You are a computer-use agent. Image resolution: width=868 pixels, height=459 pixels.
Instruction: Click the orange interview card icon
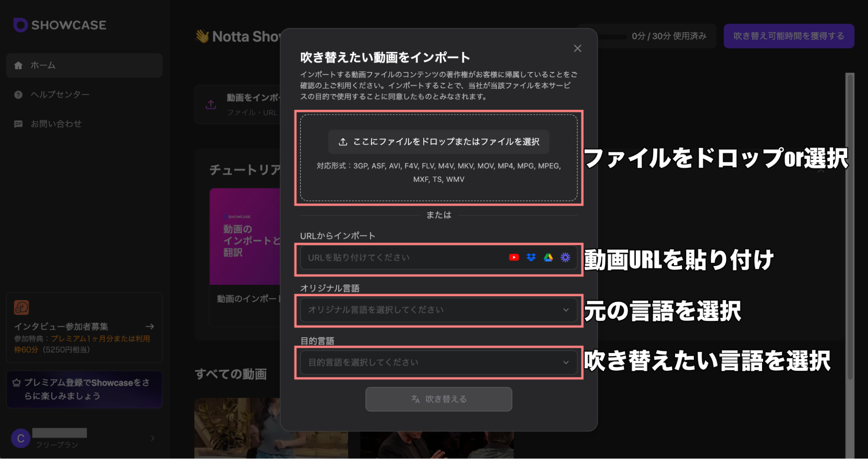21,307
